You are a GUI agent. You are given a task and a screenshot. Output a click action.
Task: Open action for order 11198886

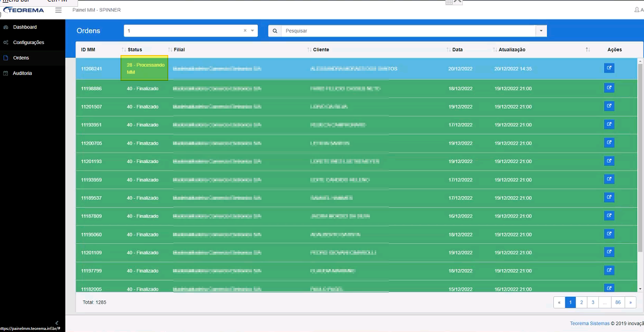(x=609, y=88)
